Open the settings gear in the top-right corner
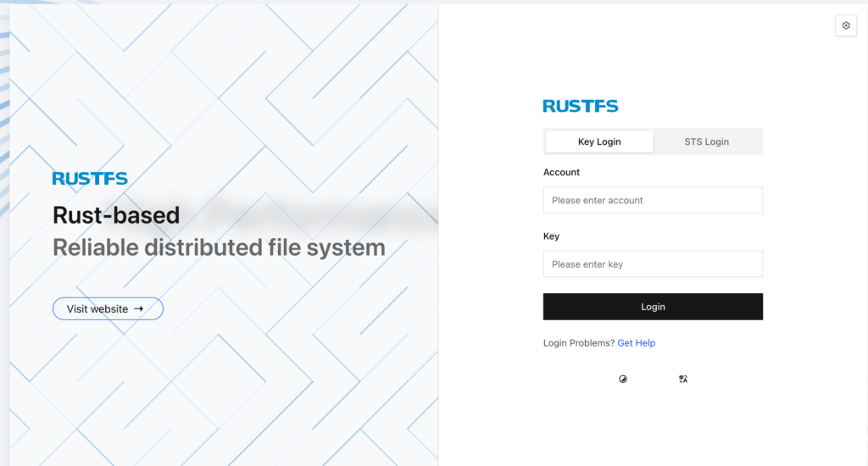868x466 pixels. pyautogui.click(x=845, y=26)
